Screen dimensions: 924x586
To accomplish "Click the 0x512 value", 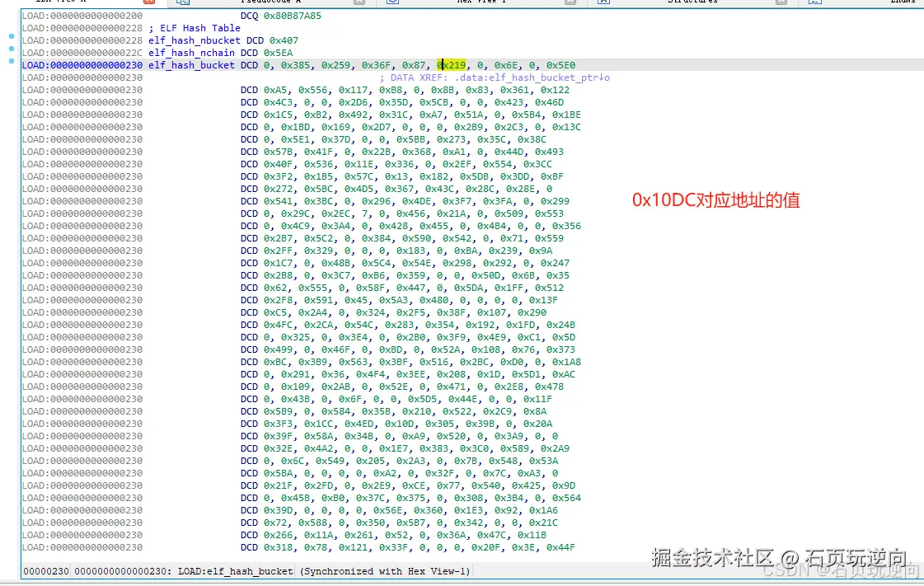I will 549,288.
